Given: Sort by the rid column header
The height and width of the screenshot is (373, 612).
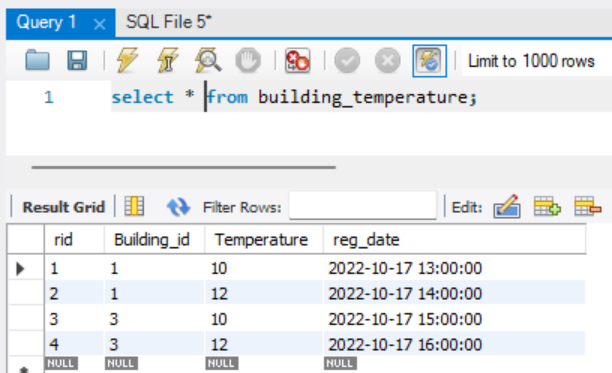Looking at the screenshot, I should pos(74,240).
